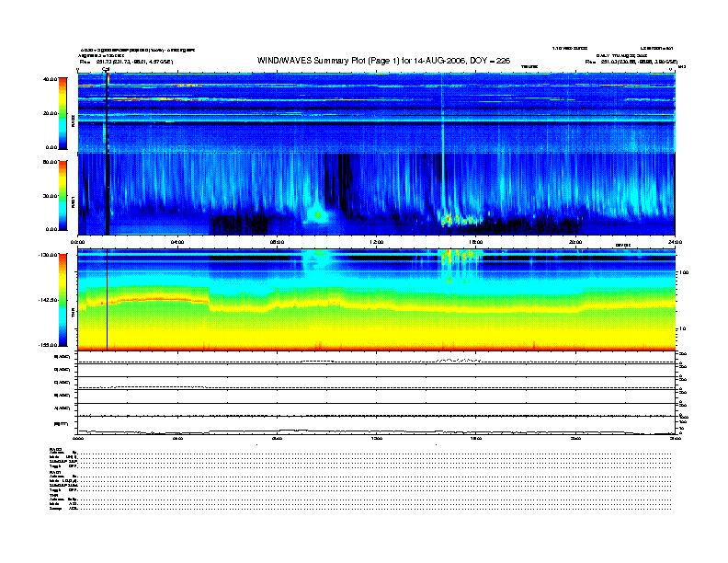
Task: Click the rotated TNR axis label
Action: [73, 315]
